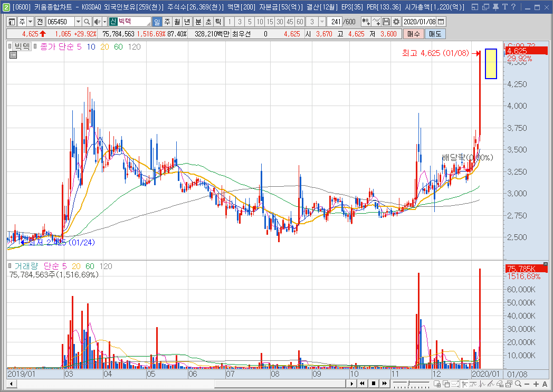Select the 15 interval button

tap(270, 22)
